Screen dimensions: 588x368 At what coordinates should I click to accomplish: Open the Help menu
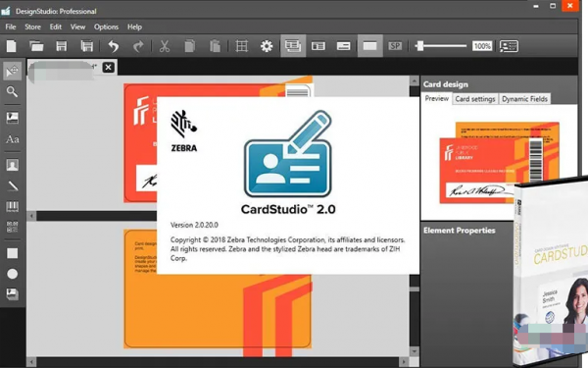[x=134, y=26]
